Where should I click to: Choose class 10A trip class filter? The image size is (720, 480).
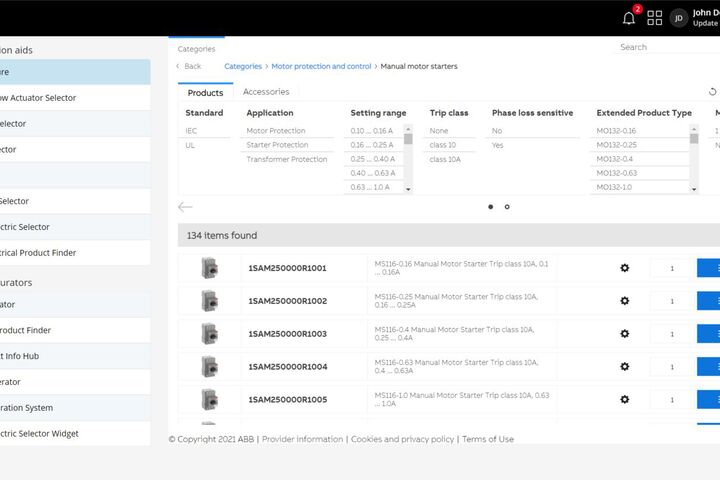point(444,159)
